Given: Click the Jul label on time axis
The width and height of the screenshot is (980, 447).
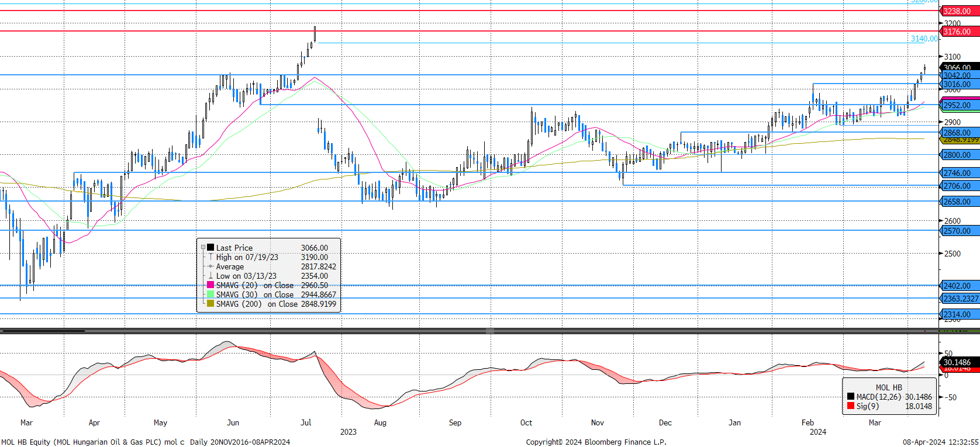Looking at the screenshot, I should click(x=306, y=422).
